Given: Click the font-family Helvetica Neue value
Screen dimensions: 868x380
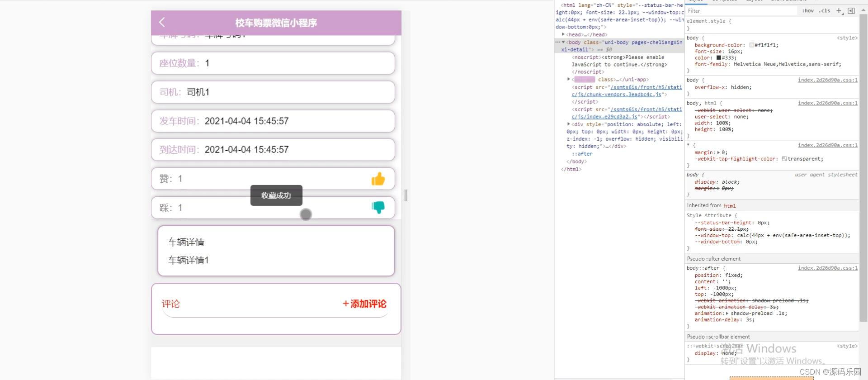Looking at the screenshot, I should pos(787,64).
